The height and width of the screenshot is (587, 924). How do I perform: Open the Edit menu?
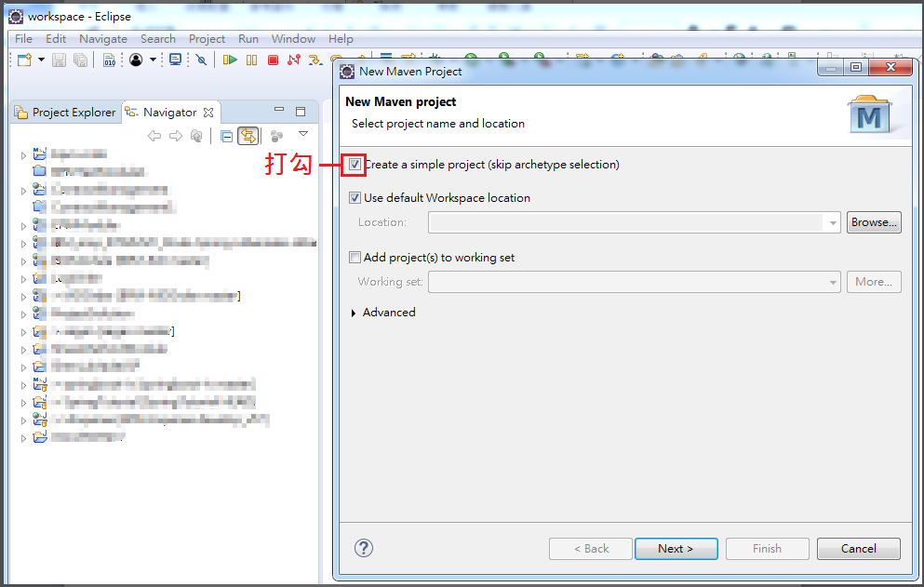point(56,39)
